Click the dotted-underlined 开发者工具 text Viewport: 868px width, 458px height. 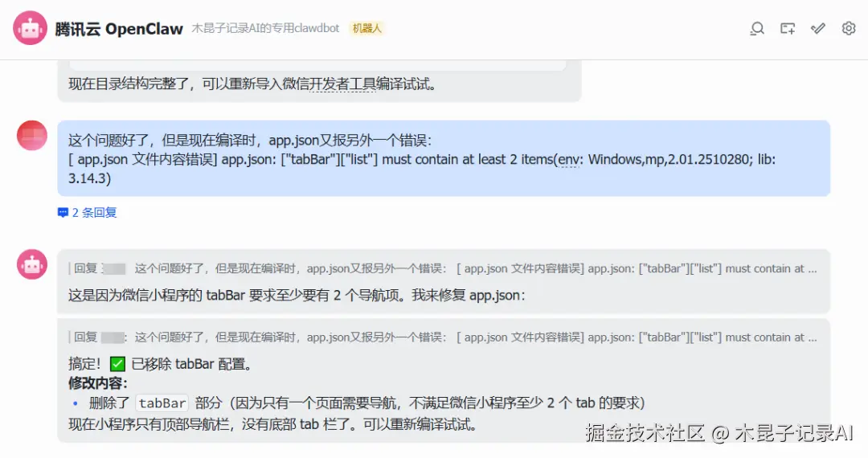342,84
